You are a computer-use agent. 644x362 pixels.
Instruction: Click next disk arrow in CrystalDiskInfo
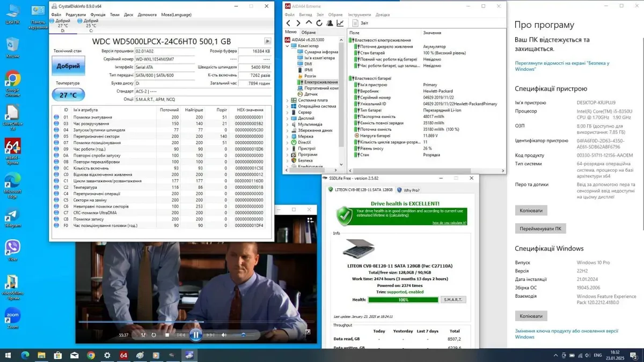click(267, 41)
